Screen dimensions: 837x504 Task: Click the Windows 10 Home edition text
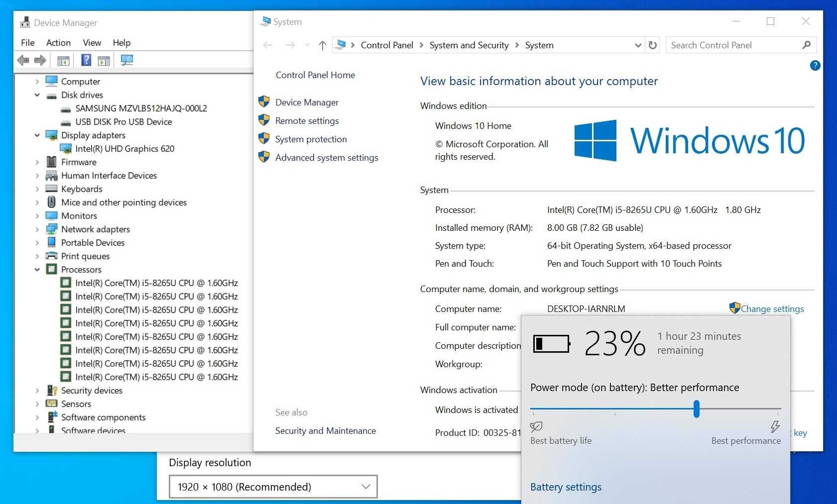[x=473, y=126]
